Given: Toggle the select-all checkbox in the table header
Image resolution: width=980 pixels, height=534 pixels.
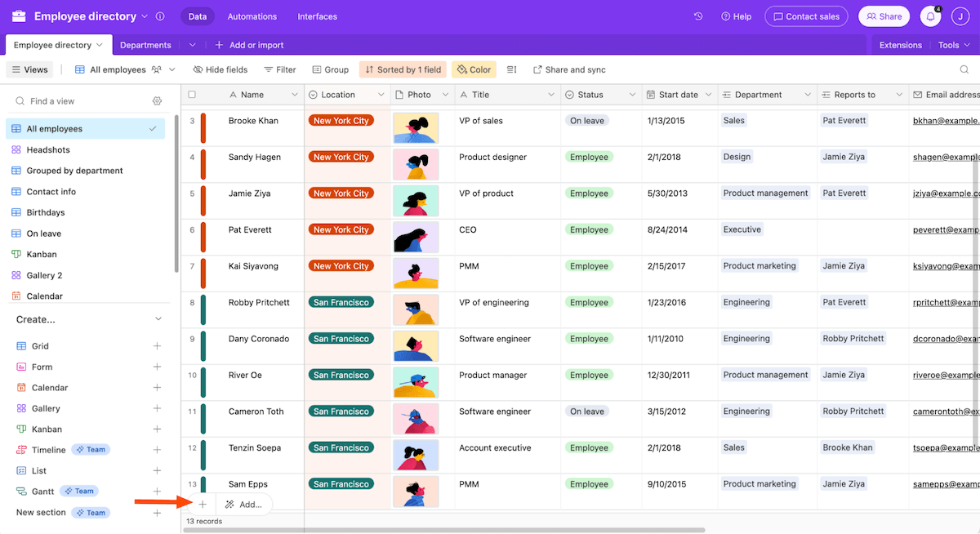Looking at the screenshot, I should pos(192,94).
